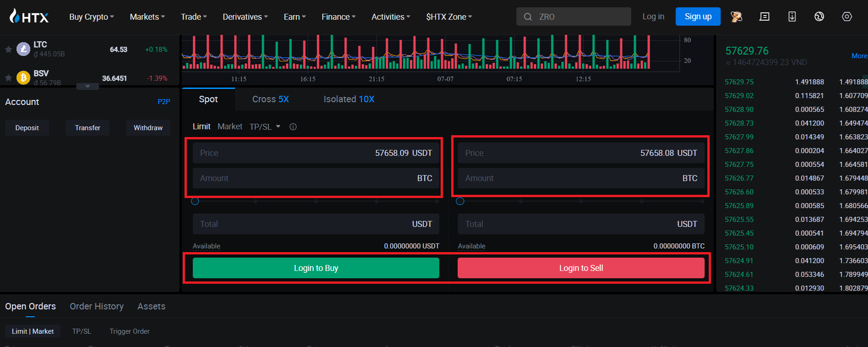Select the 57624.91 order book price
The image size is (868, 347).
click(739, 260)
